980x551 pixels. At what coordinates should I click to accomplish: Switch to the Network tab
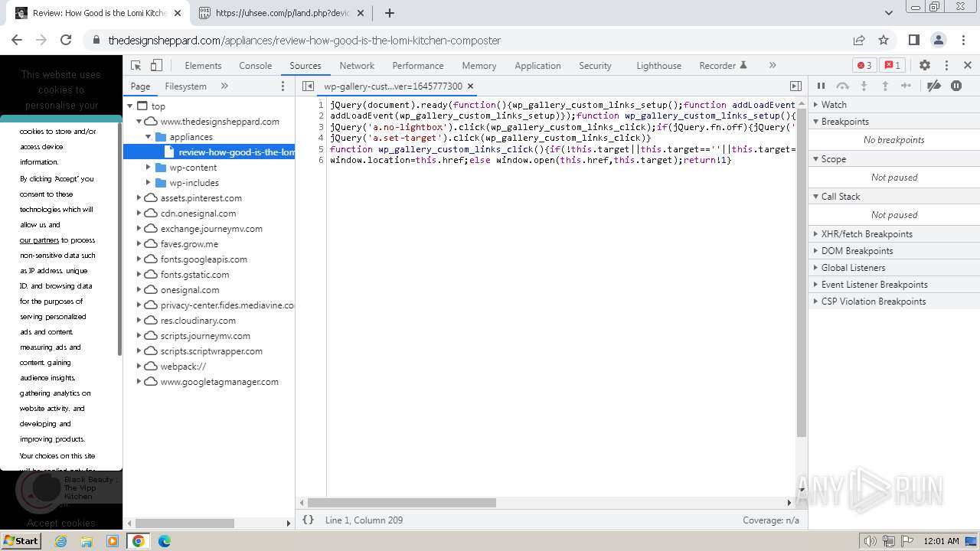(357, 66)
